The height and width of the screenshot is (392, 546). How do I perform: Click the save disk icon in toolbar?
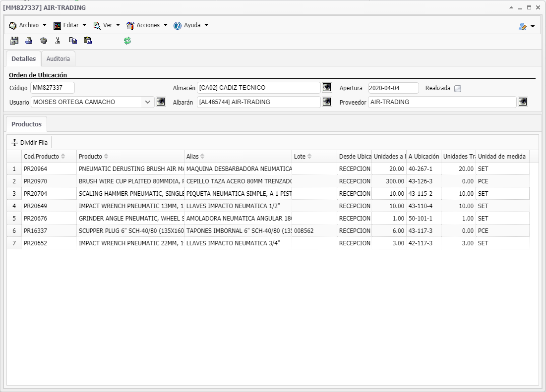click(14, 41)
